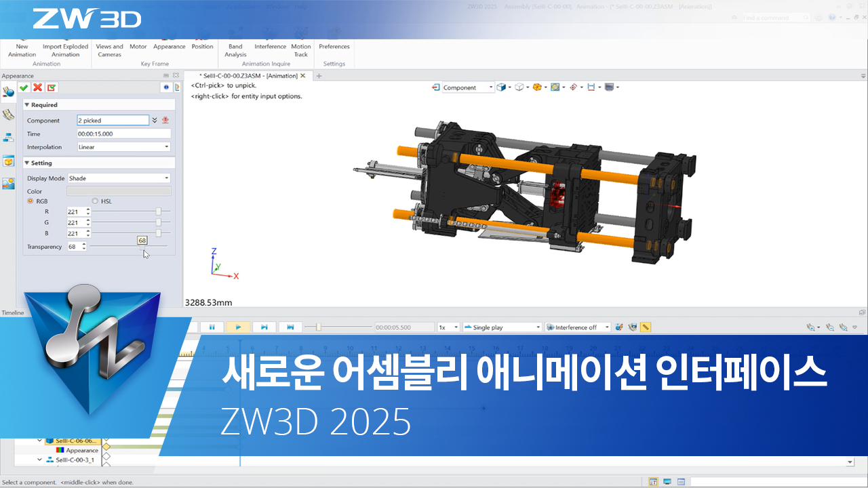The width and height of the screenshot is (868, 488).
Task: Click the first icon right of Interference off
Action: coord(619,327)
